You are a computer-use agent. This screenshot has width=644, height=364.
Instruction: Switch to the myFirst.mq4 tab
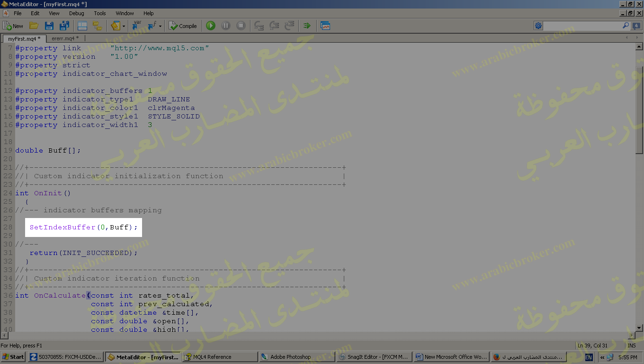click(24, 38)
